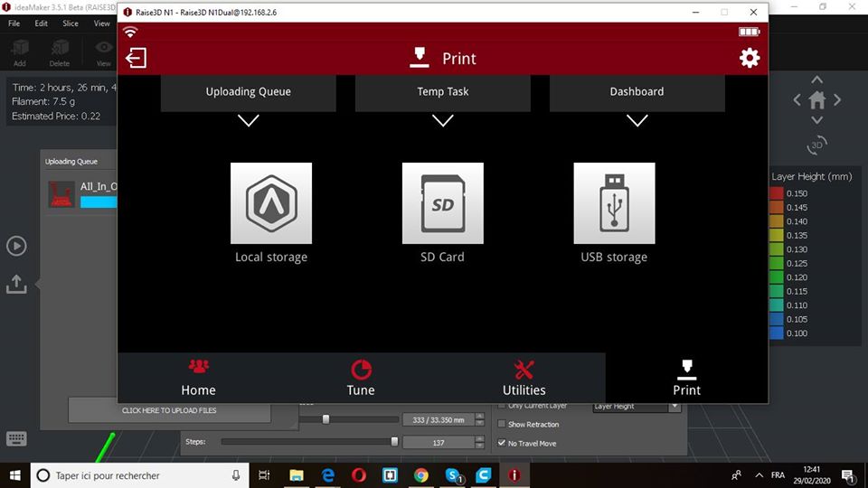Click the blue 0.100 layer height swatch
Viewport: 868px width, 488px height.
click(777, 333)
